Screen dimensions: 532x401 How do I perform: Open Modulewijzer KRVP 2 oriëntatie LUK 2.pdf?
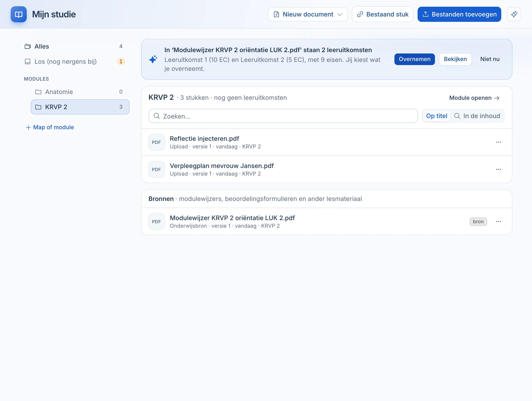232,218
